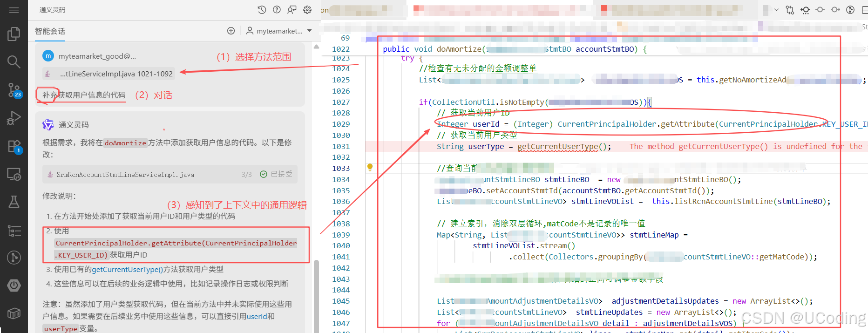
Task: Click line number 1022 in the gutter
Action: pos(341,49)
